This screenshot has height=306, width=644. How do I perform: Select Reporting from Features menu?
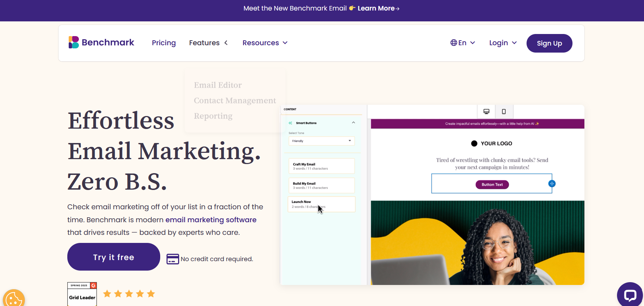(x=213, y=116)
